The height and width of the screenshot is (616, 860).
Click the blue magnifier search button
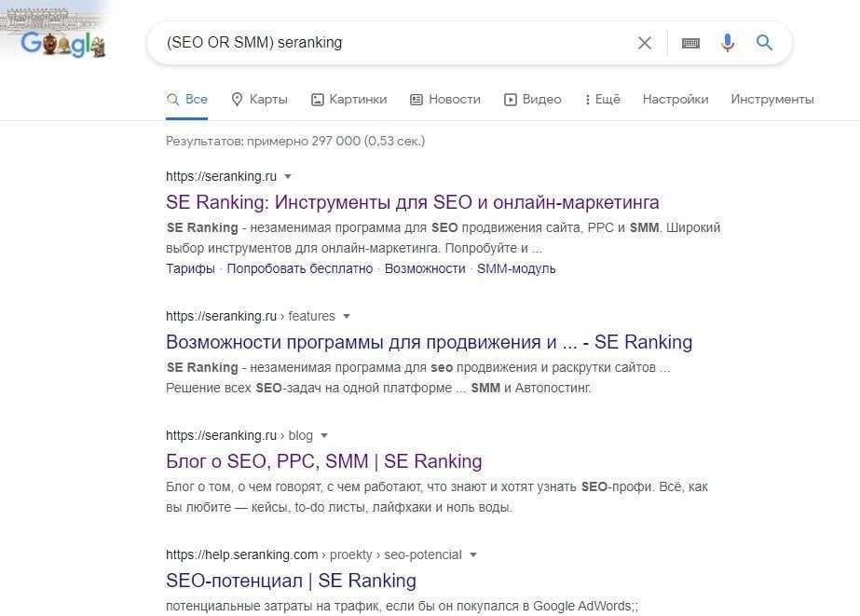point(765,43)
